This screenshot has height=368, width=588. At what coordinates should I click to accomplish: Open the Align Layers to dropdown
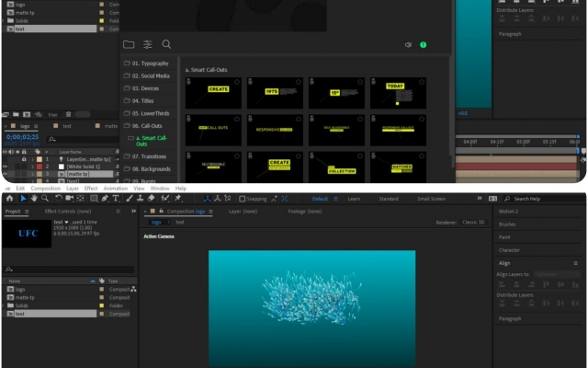coord(557,274)
